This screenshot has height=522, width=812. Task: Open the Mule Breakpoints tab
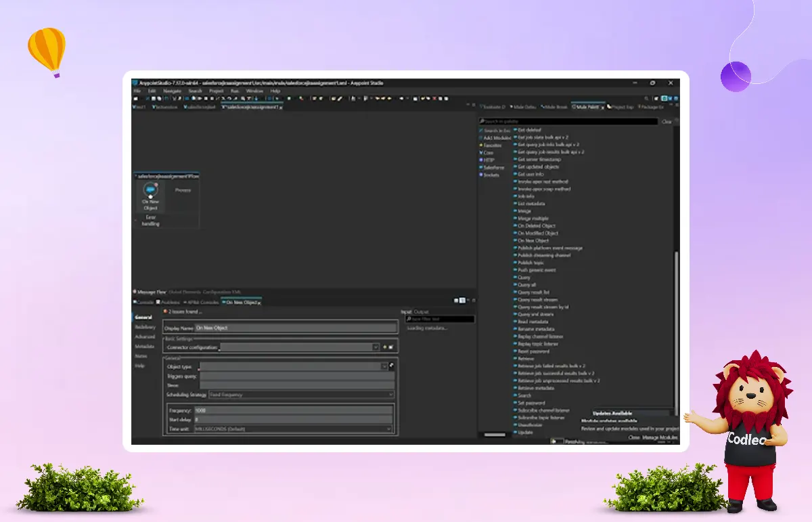point(555,107)
